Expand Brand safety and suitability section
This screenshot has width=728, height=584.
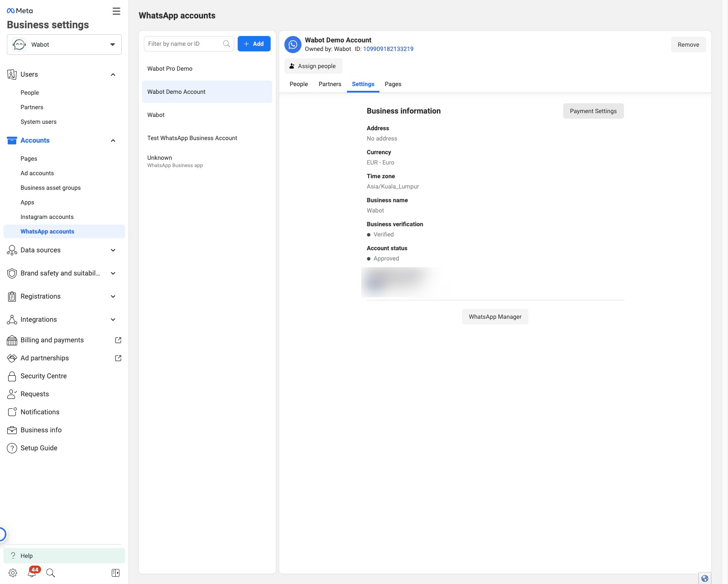[113, 273]
